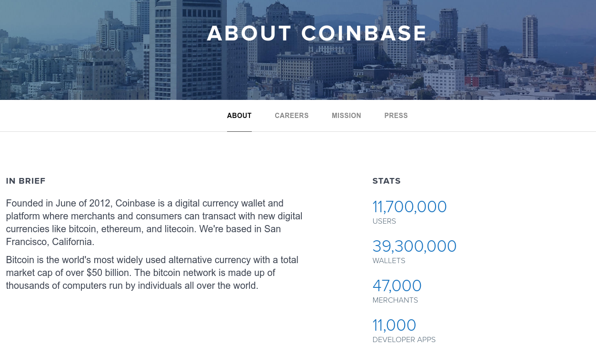Click the MERCHANTS stat label
596x364 pixels.
[395, 300]
